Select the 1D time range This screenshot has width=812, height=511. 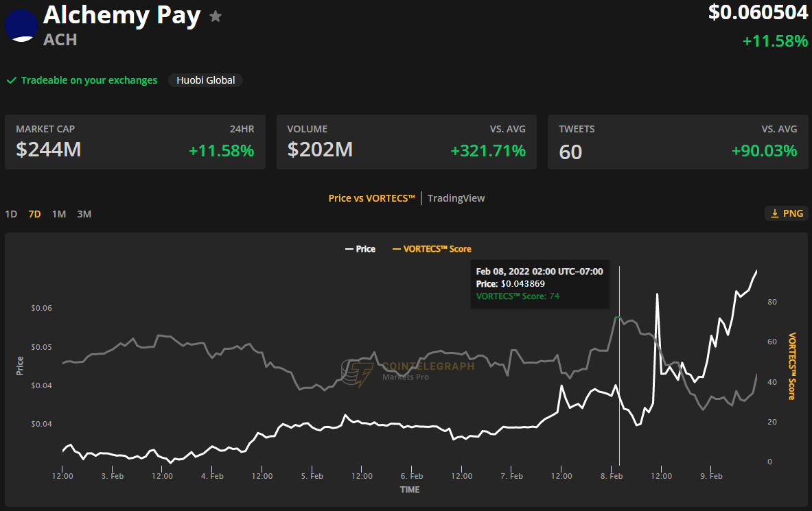click(x=11, y=214)
